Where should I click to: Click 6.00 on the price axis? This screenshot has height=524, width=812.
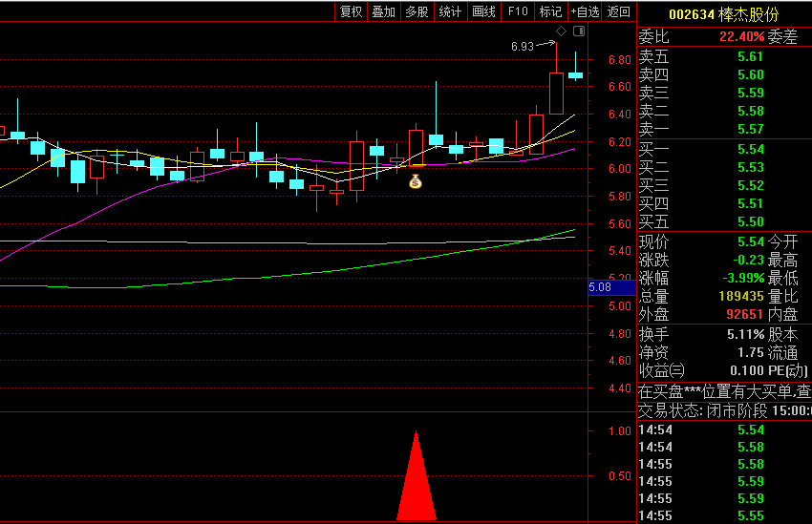click(x=619, y=168)
